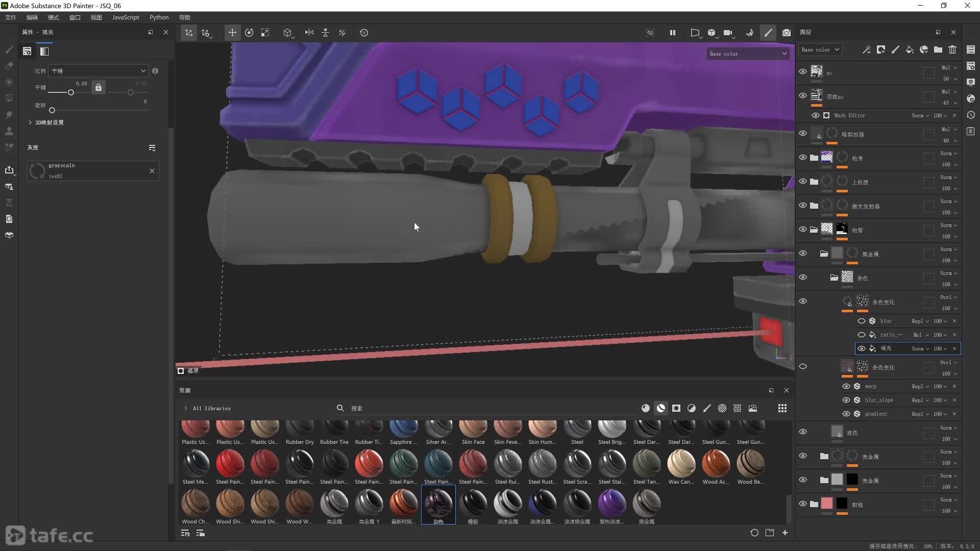This screenshot has width=980, height=551.
Task: Click the assets search field
Action: 485,408
